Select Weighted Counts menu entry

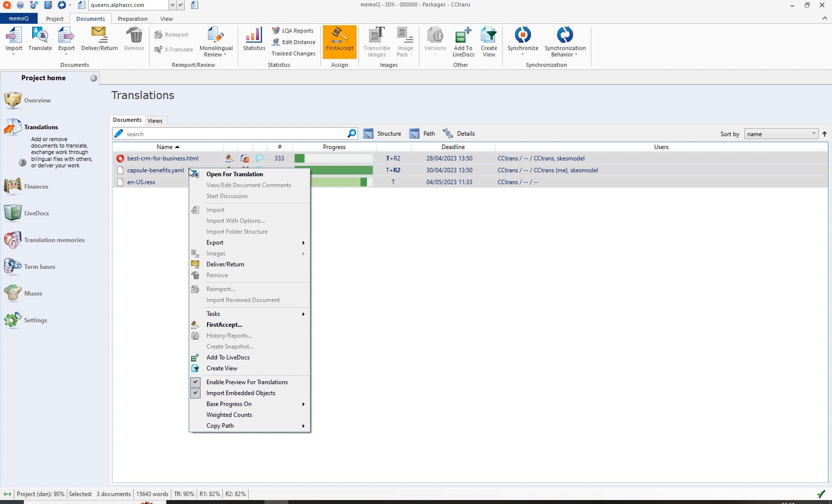(249, 415)
